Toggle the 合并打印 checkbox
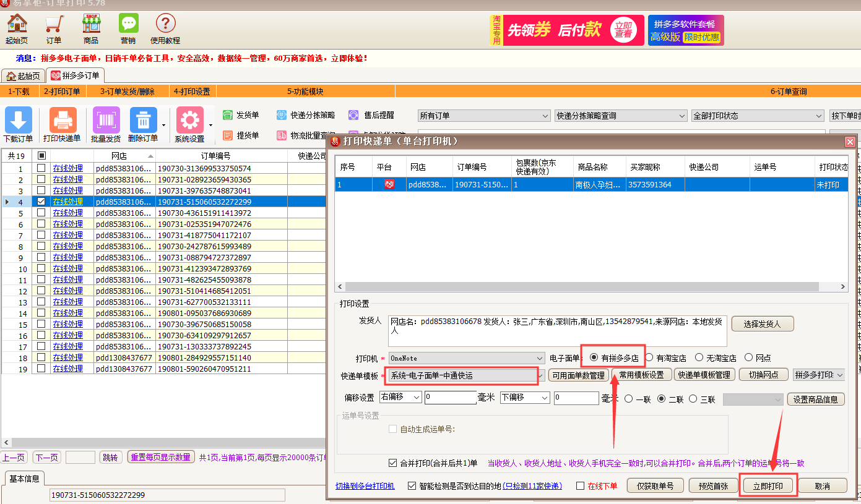This screenshot has height=504, width=861. [x=392, y=463]
